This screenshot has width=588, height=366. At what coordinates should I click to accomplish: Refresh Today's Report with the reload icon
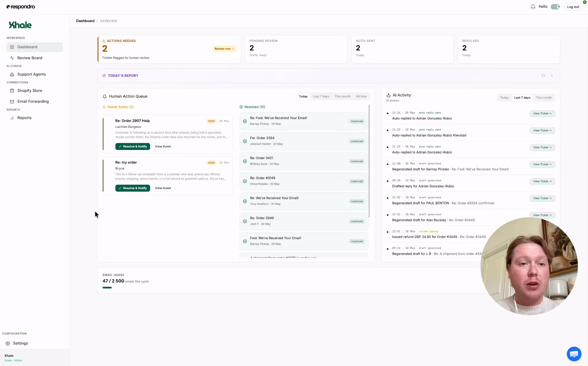(543, 76)
